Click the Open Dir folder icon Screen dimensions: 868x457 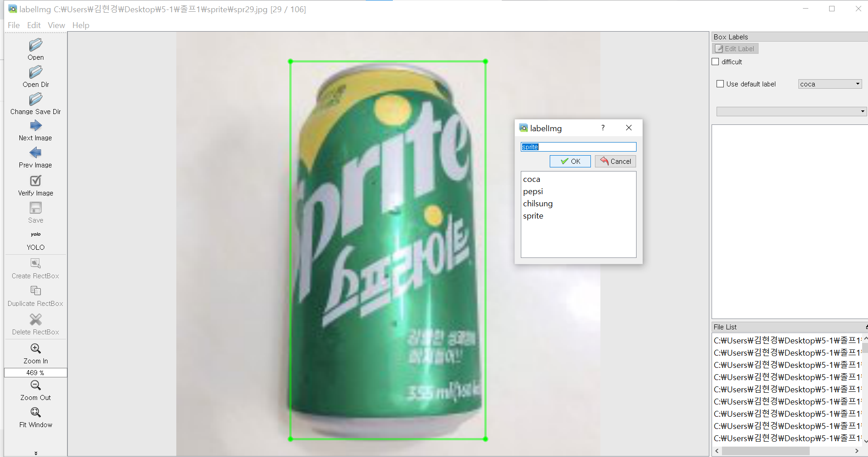tap(36, 72)
